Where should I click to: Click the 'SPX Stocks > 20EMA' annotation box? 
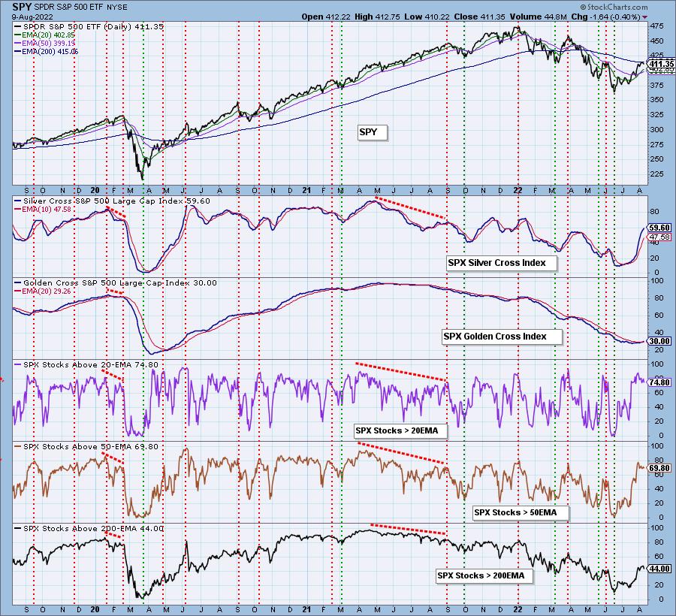tap(400, 430)
